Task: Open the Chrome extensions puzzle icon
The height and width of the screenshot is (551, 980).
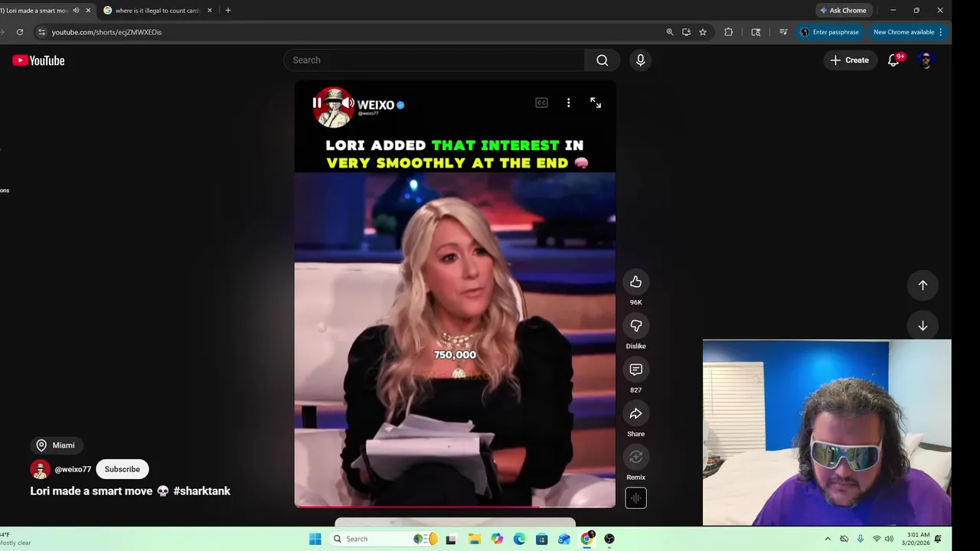Action: (728, 32)
